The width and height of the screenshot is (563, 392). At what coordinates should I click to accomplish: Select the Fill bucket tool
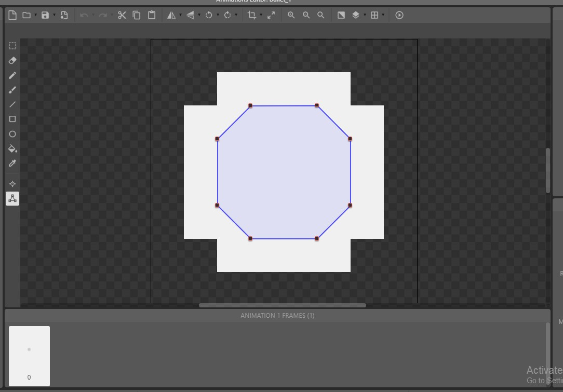pos(12,149)
